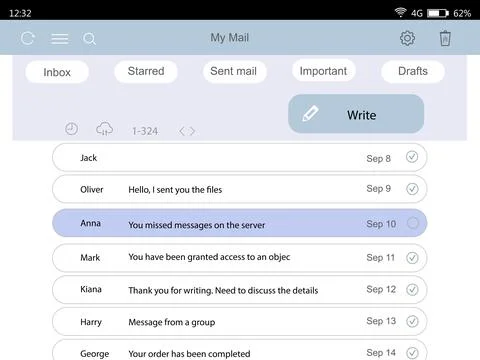480x360 pixels.
Task: Click sender name Kiana
Action: [91, 289]
